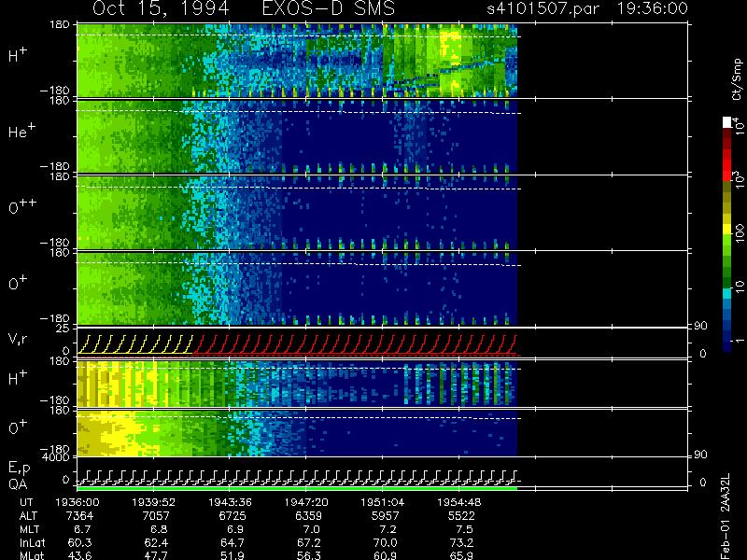Screen dimensions: 747x560
Task: Select MLT value "7.0"
Action: point(312,529)
